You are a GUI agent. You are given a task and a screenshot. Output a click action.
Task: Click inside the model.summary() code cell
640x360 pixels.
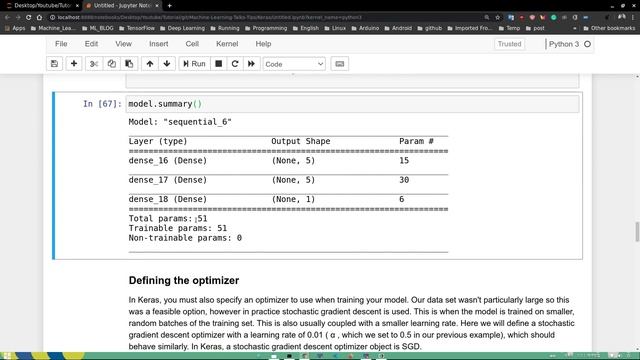coord(352,104)
